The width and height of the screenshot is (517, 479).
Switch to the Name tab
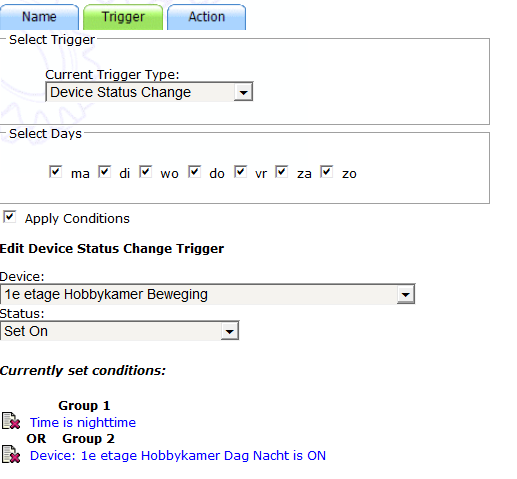[x=39, y=17]
